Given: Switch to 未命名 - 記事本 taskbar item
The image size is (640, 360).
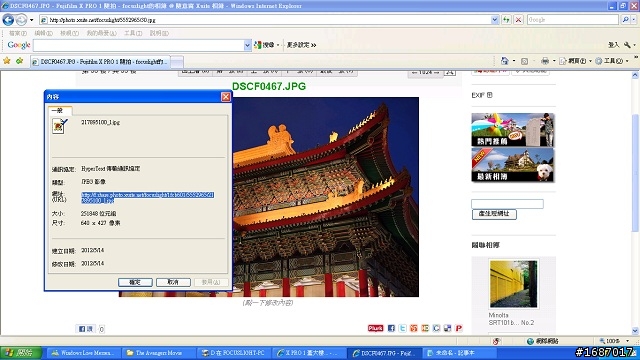Looking at the screenshot, I should click(459, 353).
